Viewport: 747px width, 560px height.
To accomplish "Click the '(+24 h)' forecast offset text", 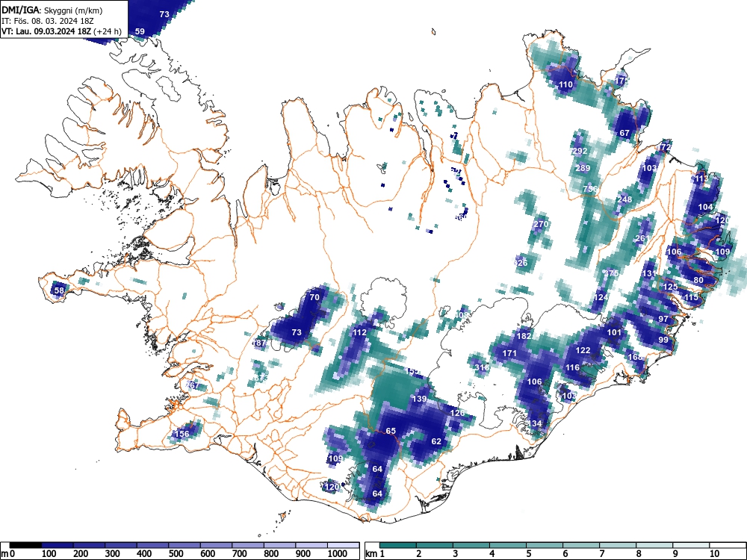I will pos(108,31).
